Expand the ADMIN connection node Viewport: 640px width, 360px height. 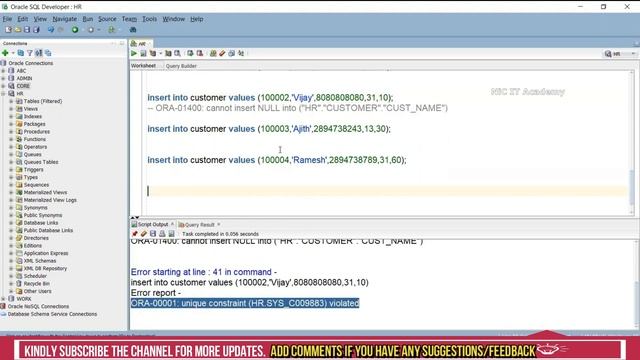coord(4,78)
